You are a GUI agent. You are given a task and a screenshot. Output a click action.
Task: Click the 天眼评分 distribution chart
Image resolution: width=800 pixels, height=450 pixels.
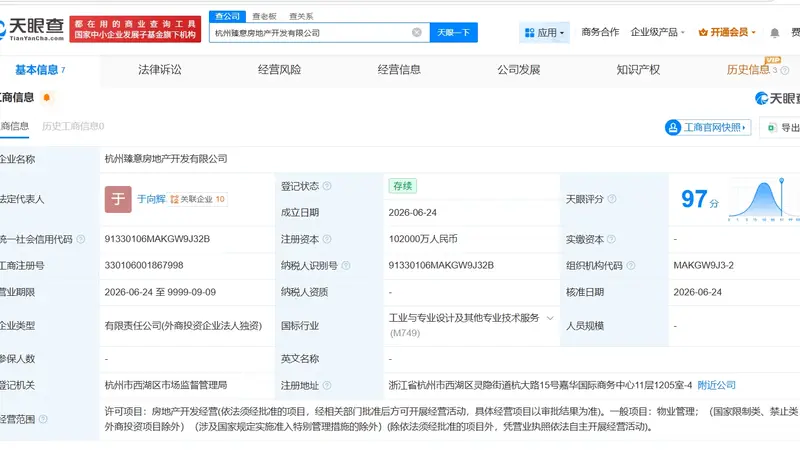pyautogui.click(x=764, y=200)
